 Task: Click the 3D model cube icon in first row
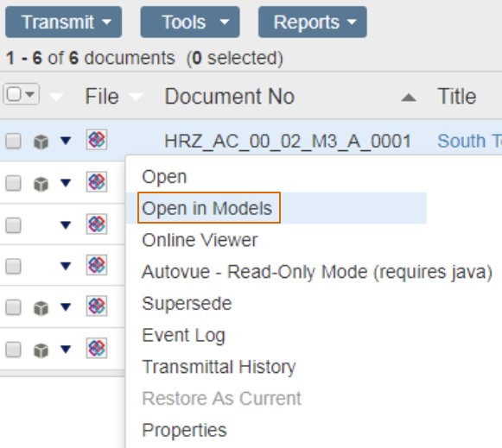(x=41, y=142)
